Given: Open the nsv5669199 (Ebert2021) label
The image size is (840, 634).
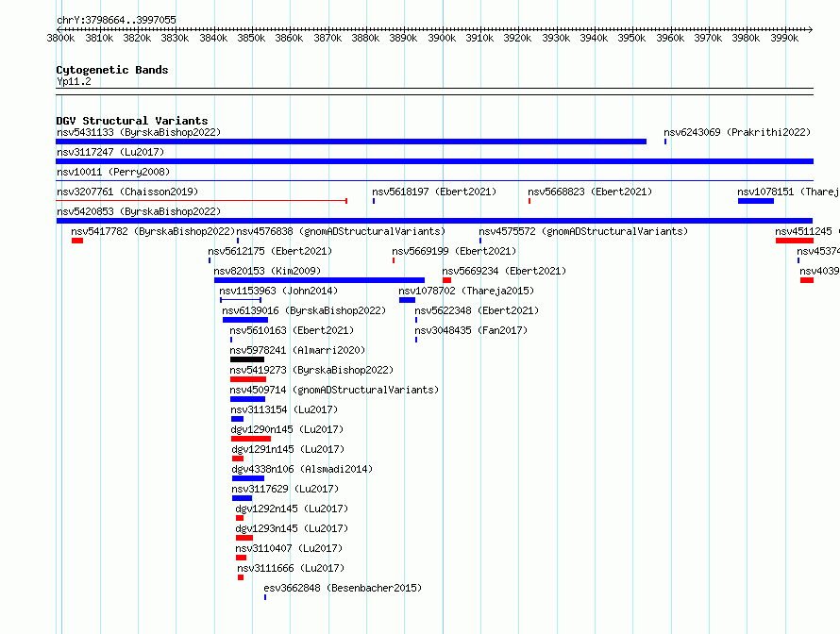Looking at the screenshot, I should pyautogui.click(x=454, y=251).
